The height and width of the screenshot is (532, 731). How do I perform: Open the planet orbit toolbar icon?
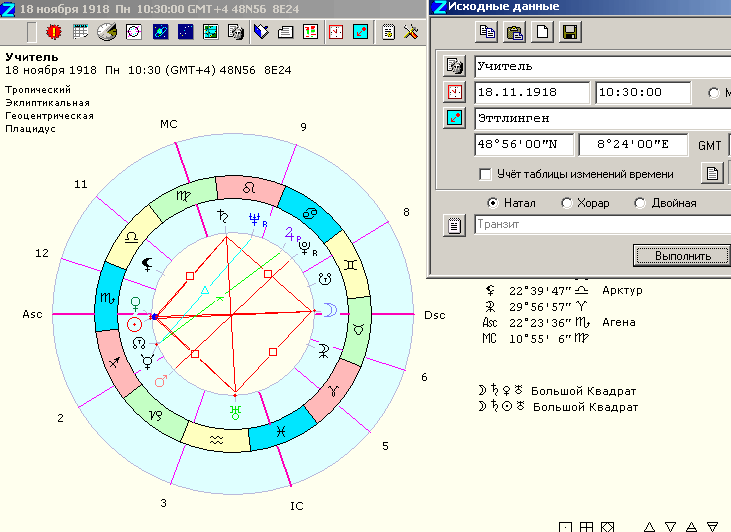point(160,32)
